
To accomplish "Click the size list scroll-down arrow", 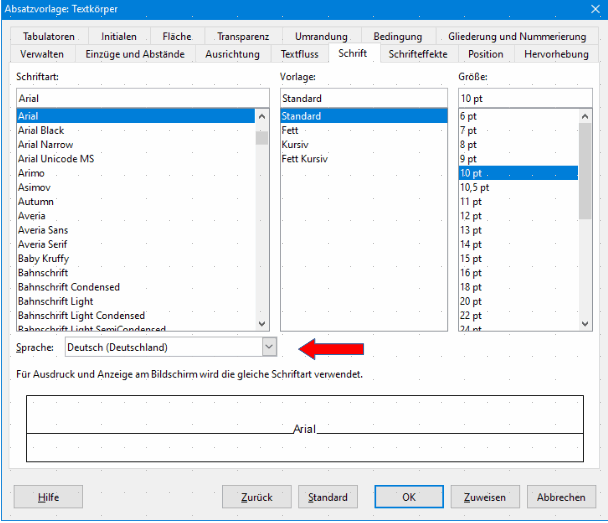I will coord(585,323).
